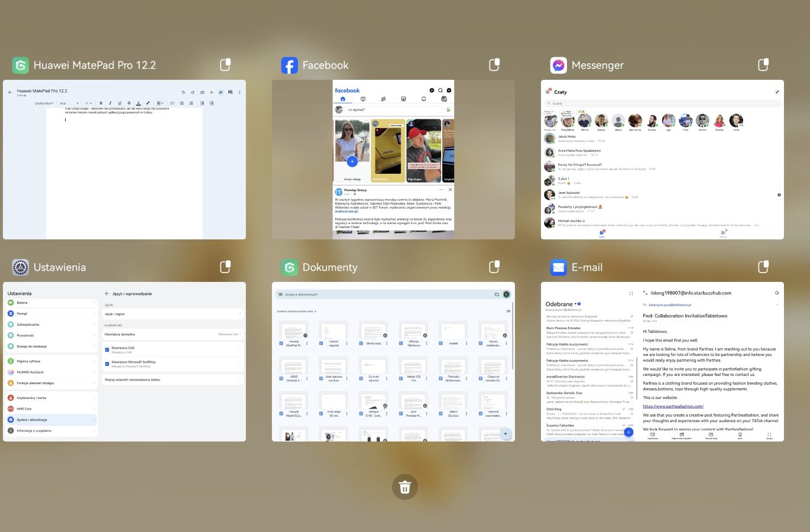Open HUAWEI Assistant settings entry
The image size is (810, 532).
(51, 372)
